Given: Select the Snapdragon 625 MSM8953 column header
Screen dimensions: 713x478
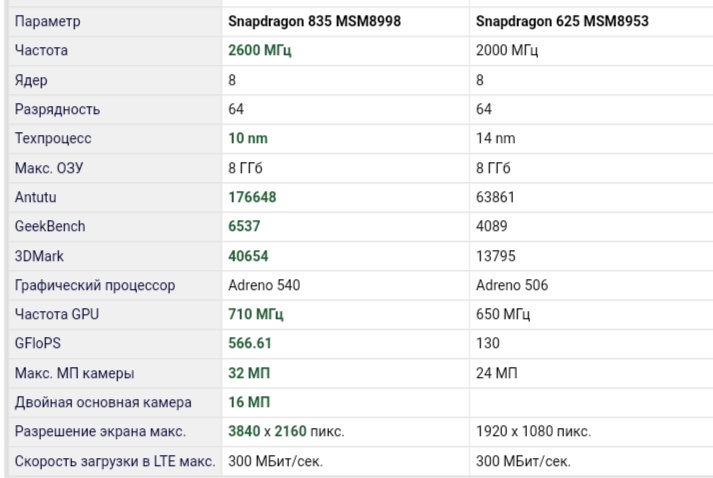Looking at the screenshot, I should click(562, 21).
